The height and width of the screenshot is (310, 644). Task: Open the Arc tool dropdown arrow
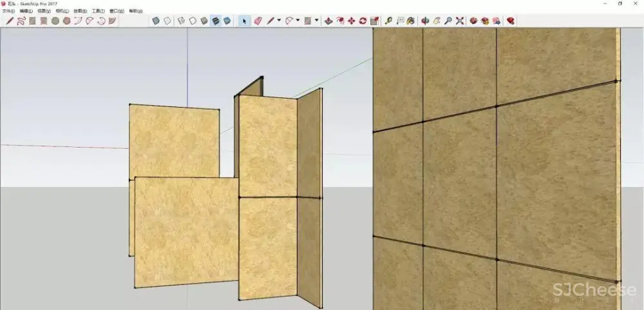point(298,21)
